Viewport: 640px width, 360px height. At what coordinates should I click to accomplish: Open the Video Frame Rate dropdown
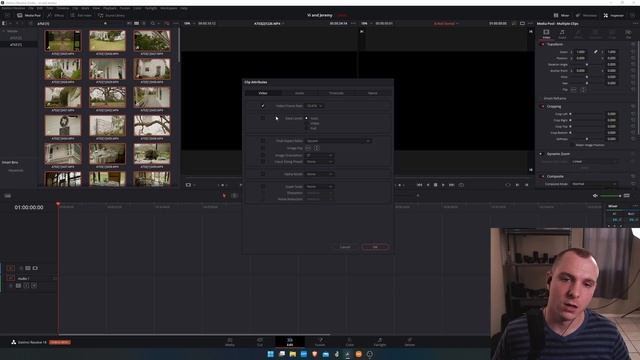coord(315,106)
